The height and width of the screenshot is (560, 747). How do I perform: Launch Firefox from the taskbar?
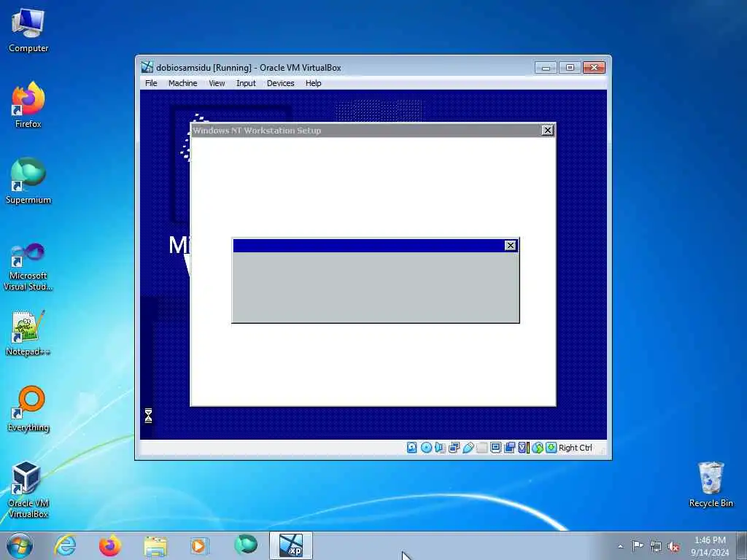tap(110, 545)
